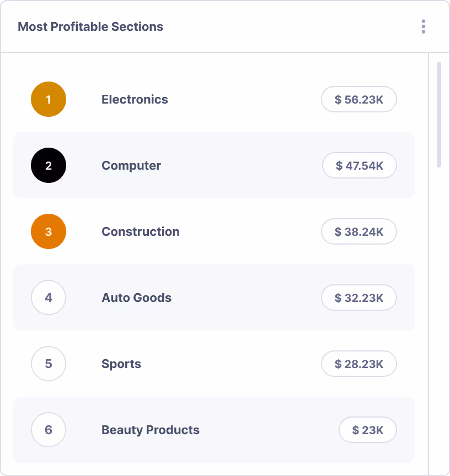Select the $ 56.23K amount pill

coord(359,100)
